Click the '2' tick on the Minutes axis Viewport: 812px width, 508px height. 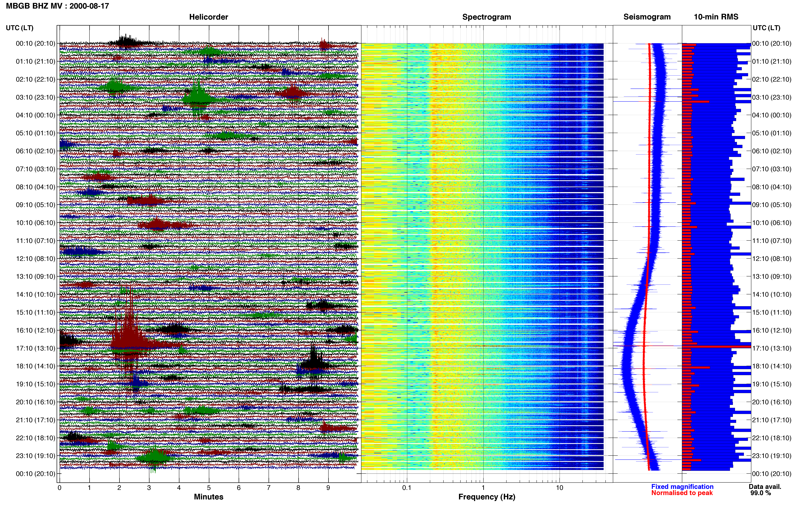(119, 488)
